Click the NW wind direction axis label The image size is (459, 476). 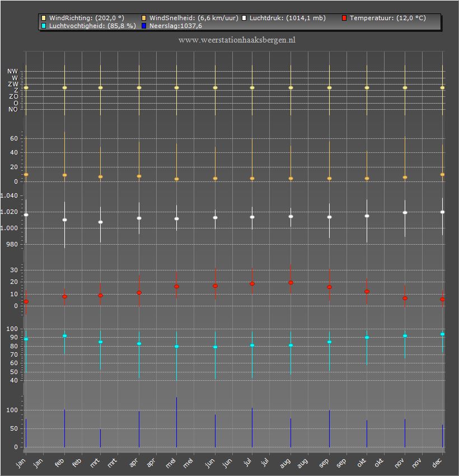[x=13, y=71]
